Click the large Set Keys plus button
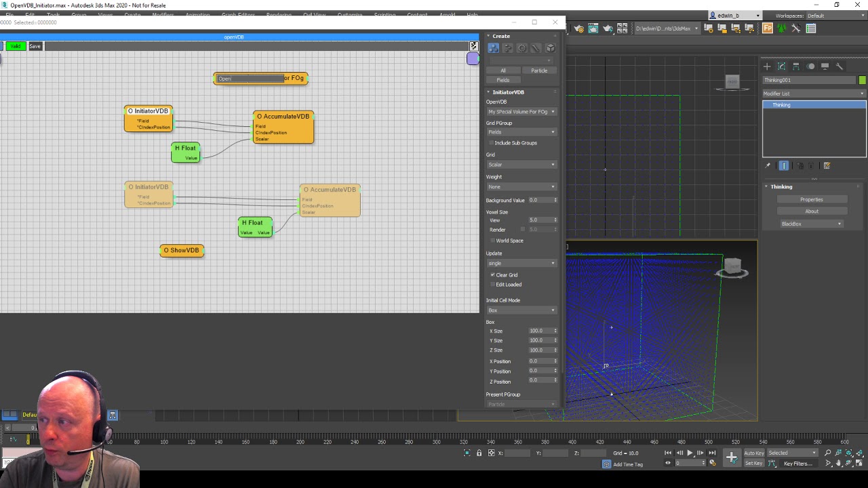868x488 pixels. [731, 458]
